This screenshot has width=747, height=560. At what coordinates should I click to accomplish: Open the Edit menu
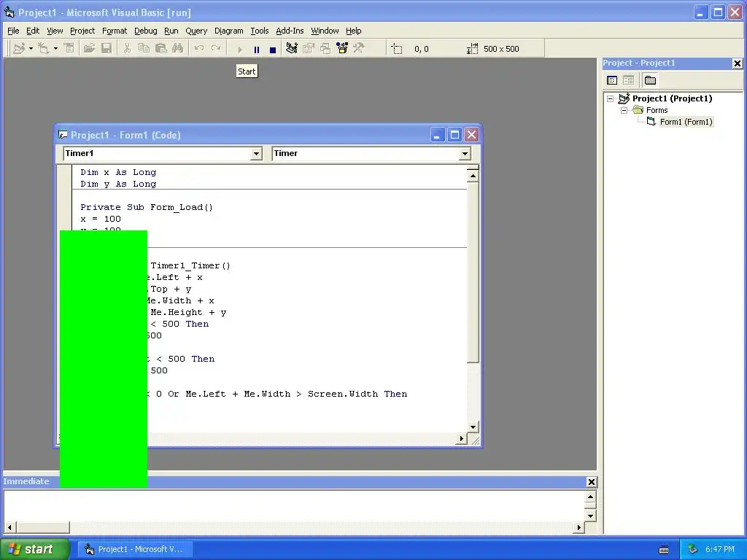coord(33,31)
